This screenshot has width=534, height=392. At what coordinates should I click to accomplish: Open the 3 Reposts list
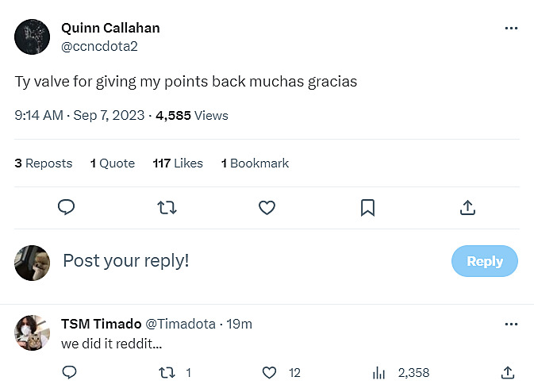click(x=44, y=163)
